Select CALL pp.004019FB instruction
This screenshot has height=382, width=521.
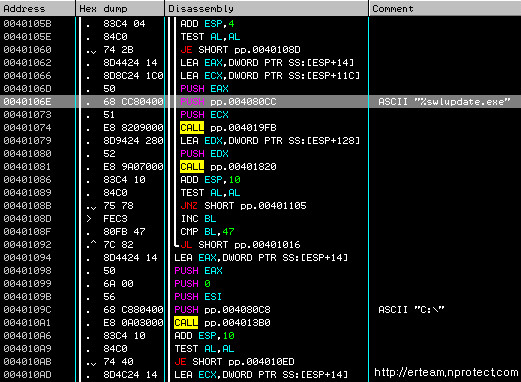tap(228, 128)
